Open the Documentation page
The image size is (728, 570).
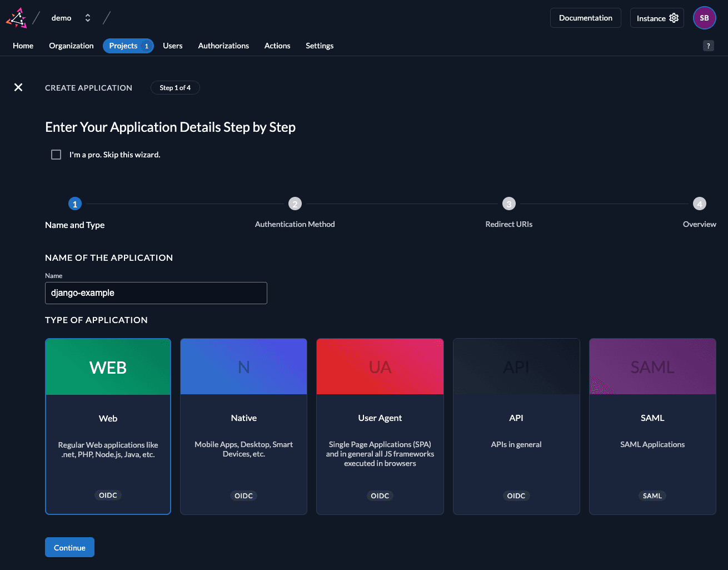pos(585,17)
